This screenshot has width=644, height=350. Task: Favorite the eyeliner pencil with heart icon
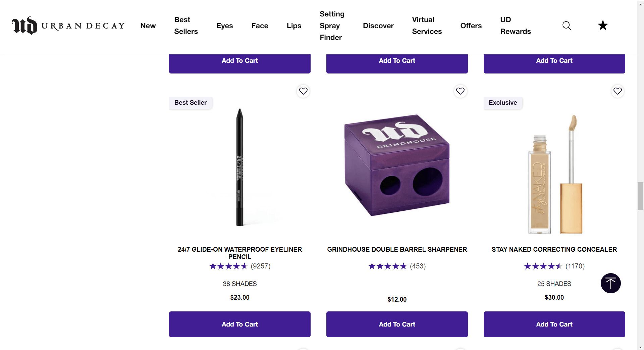tap(303, 91)
